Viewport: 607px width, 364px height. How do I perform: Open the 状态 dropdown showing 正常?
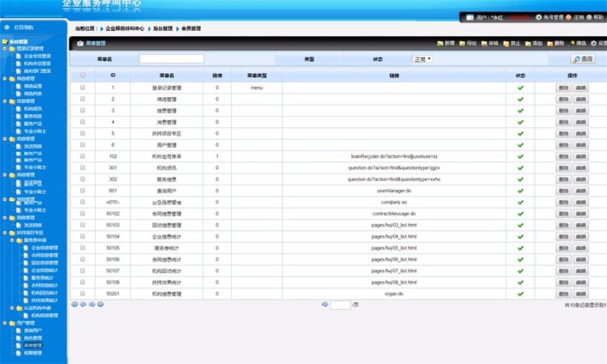(x=423, y=59)
